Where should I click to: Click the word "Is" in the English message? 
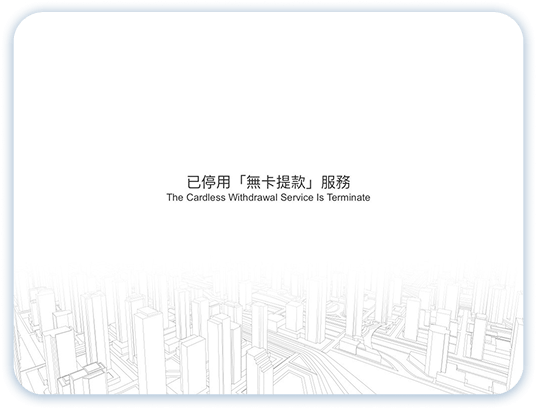coord(320,198)
